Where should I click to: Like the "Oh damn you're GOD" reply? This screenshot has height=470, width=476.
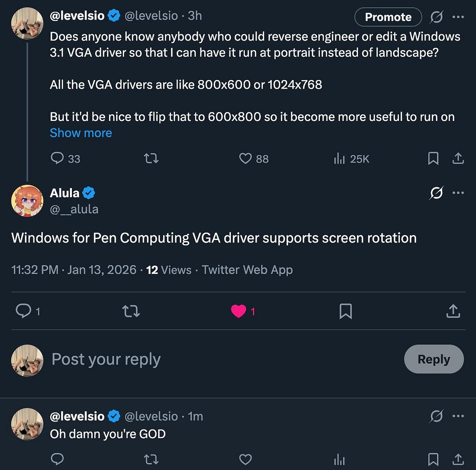(245, 459)
